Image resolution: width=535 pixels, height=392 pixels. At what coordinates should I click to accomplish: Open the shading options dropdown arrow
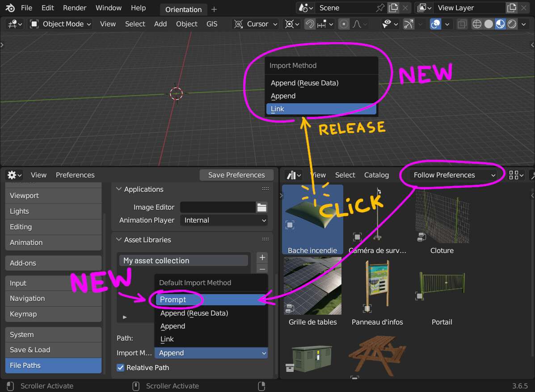pos(523,24)
